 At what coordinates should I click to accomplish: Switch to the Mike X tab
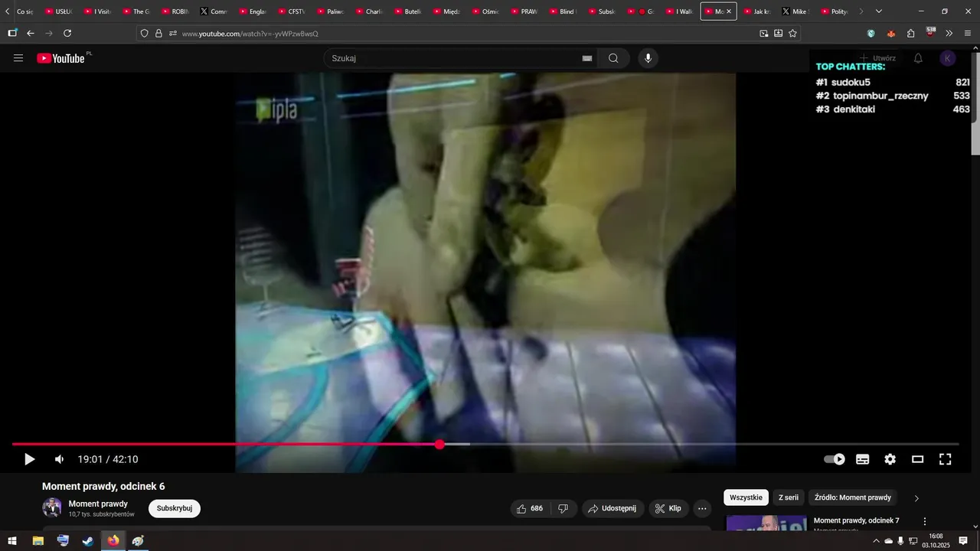point(795,11)
